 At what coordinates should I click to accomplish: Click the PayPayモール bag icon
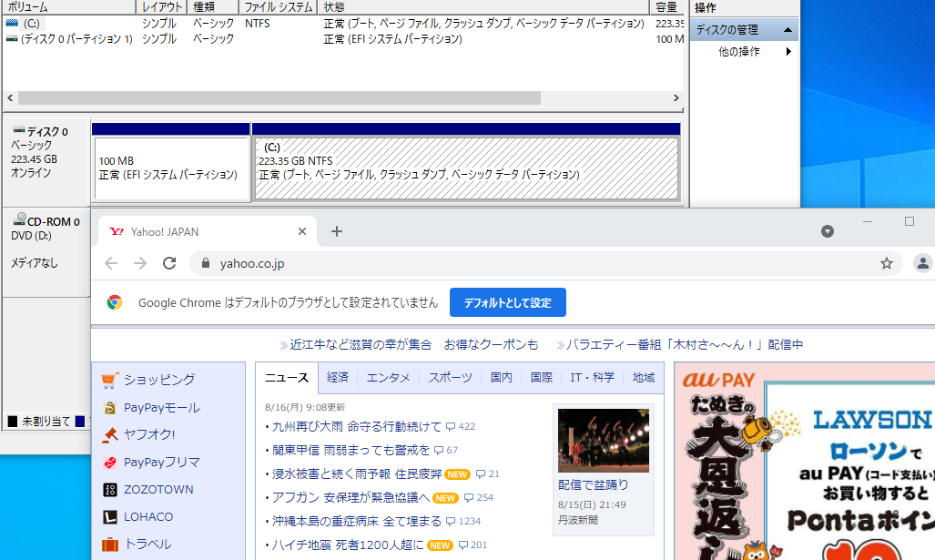point(110,408)
